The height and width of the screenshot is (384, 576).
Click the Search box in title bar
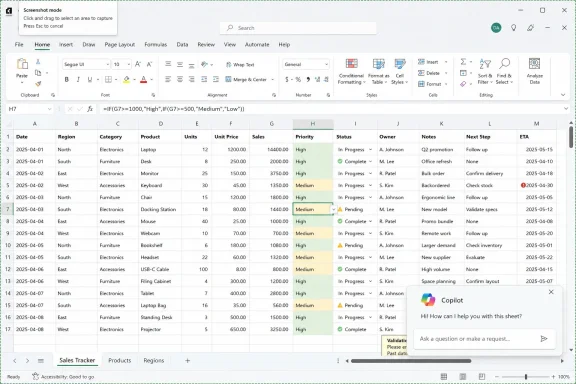pos(298,28)
